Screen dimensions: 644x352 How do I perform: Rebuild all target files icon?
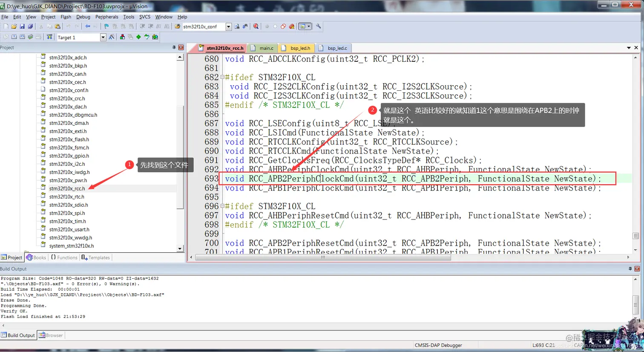[x=22, y=37]
